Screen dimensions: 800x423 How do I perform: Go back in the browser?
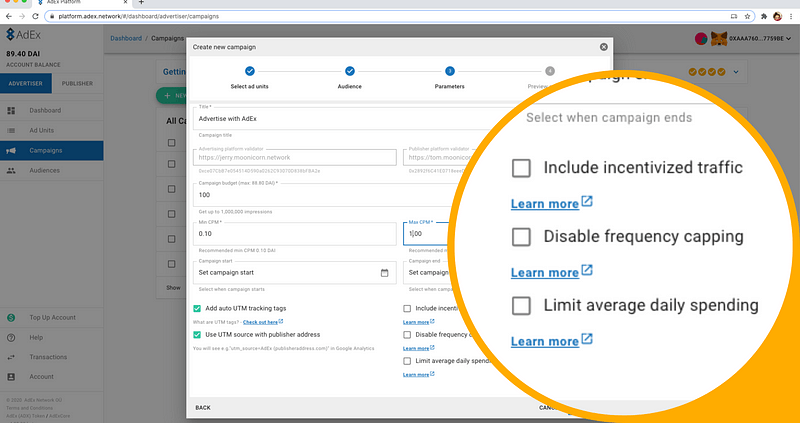(9, 16)
